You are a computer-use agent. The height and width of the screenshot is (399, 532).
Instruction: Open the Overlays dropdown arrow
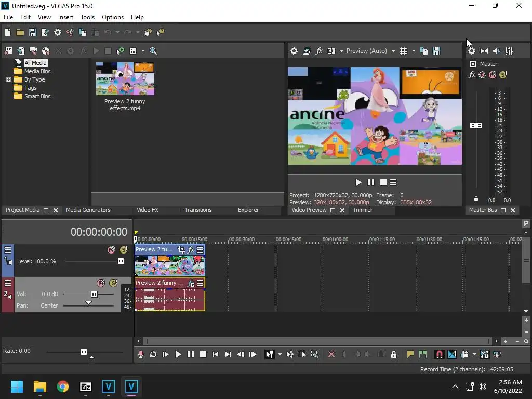click(414, 51)
